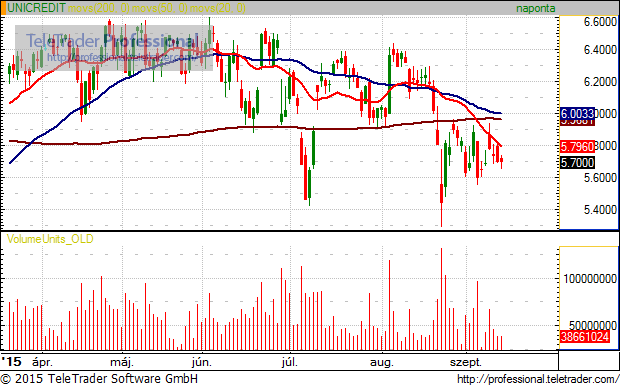Click the szept. month label

(466, 362)
